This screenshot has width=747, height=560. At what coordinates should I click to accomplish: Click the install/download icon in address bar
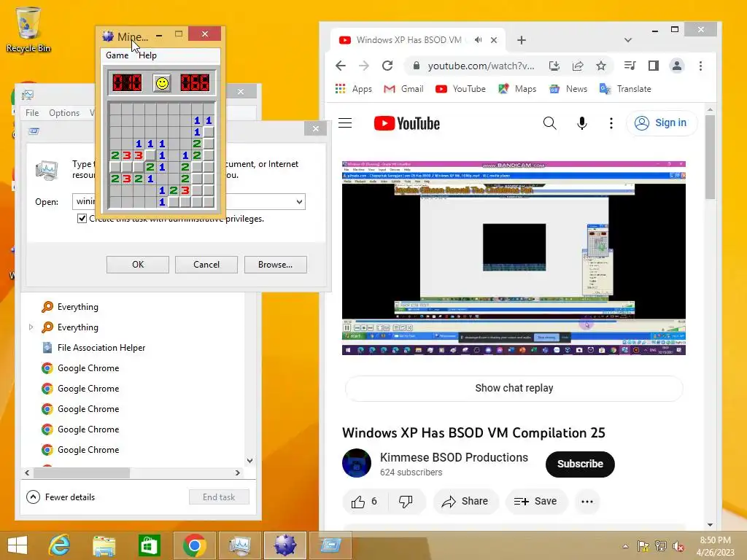point(554,66)
